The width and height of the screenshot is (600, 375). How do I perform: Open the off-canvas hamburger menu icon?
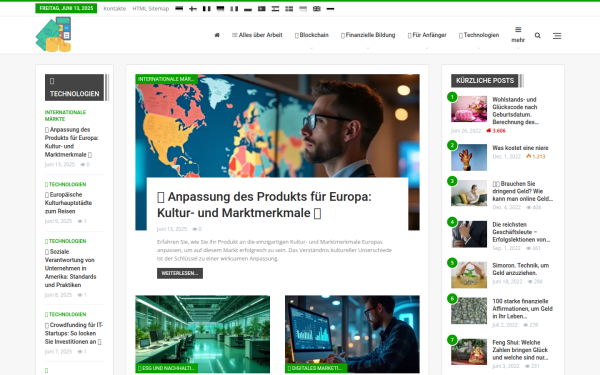(x=557, y=36)
